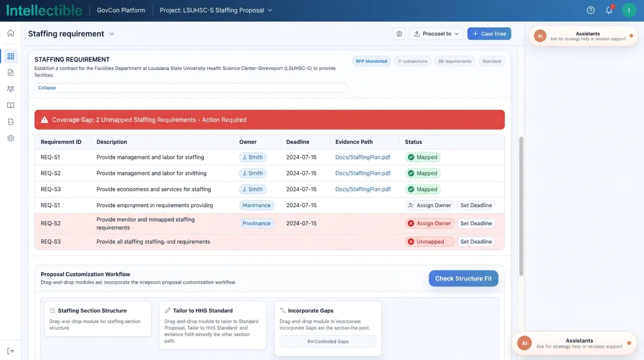Screen dimensions: 644x360
Task: Click the Contruted Gaps drop field
Action: (x=328, y=341)
